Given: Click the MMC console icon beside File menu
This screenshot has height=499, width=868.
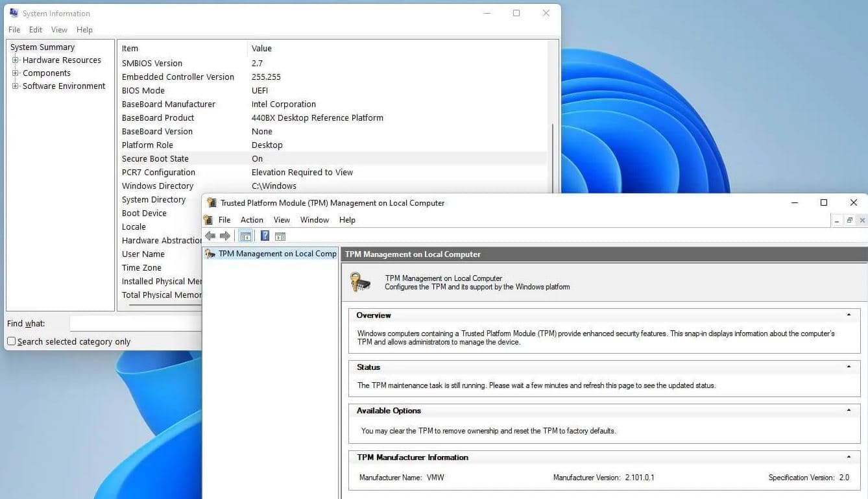Looking at the screenshot, I should [208, 220].
